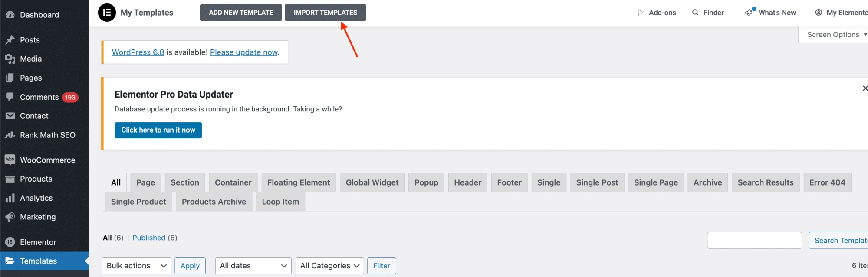The height and width of the screenshot is (277, 868).
Task: Click the Comments speech bubble icon
Action: click(10, 97)
